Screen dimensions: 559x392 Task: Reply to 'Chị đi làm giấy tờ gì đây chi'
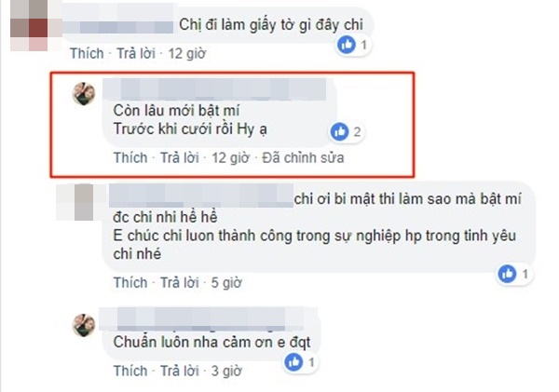(136, 53)
